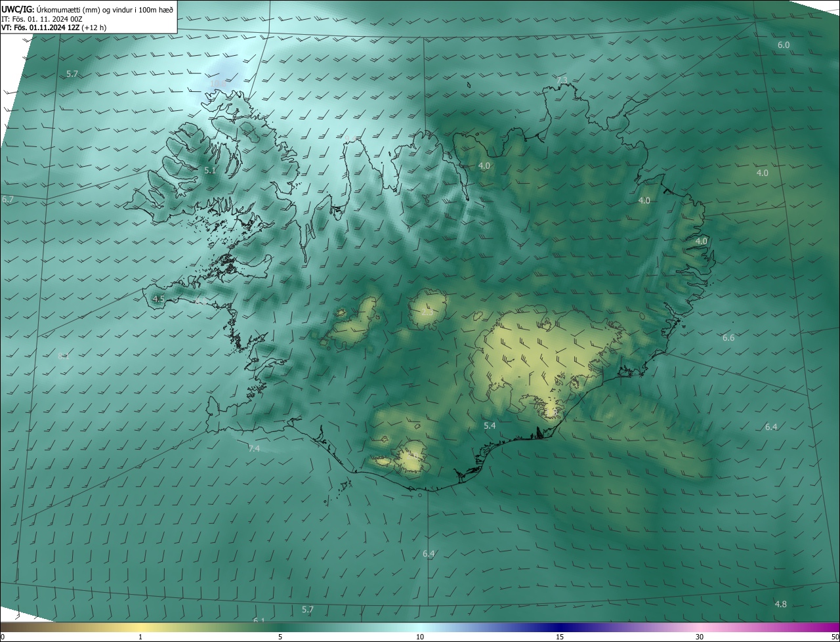The height and width of the screenshot is (642, 840).
Task: Click the 2.5 value on the small glacier
Action: 427,312
